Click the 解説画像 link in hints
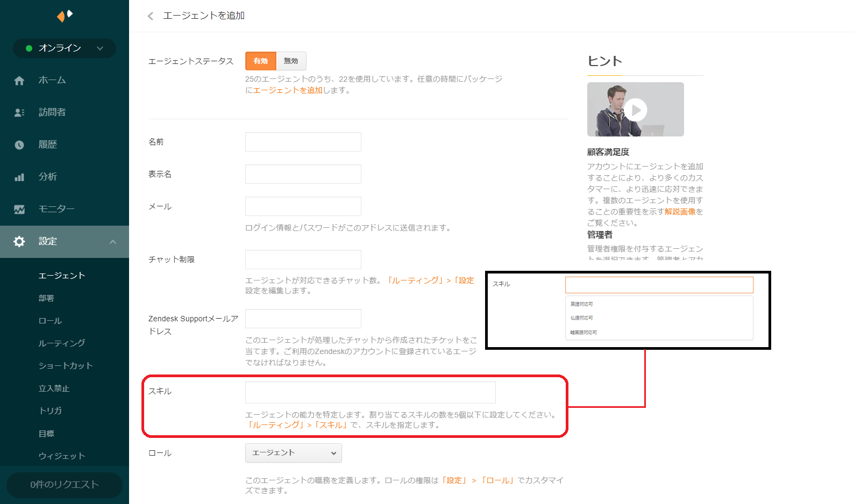This screenshot has width=854, height=504. (x=680, y=212)
